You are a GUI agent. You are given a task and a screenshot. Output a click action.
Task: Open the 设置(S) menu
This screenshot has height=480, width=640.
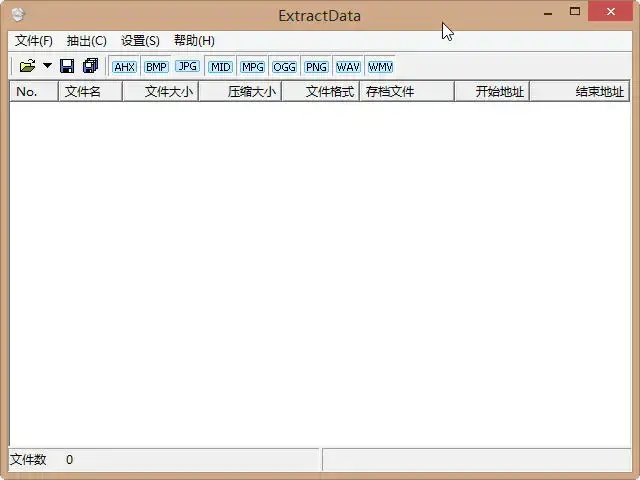140,41
